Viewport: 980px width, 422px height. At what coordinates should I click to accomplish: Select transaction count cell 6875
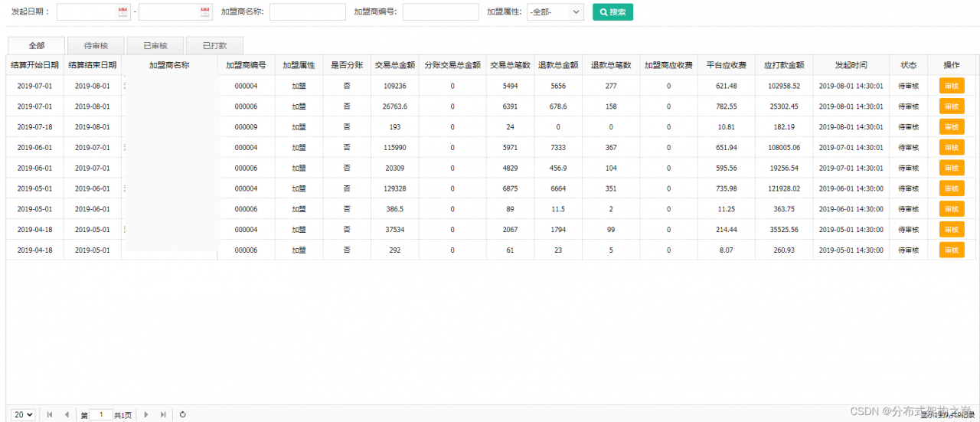click(x=510, y=188)
